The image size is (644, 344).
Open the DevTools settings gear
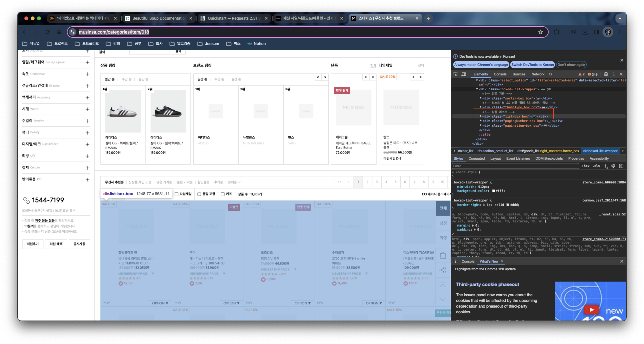[606, 74]
